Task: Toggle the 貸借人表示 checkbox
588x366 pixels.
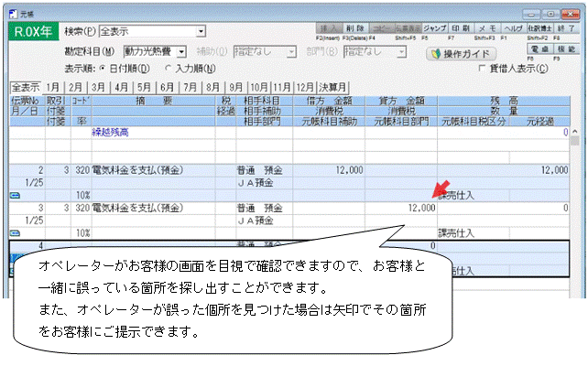Action: [483, 69]
